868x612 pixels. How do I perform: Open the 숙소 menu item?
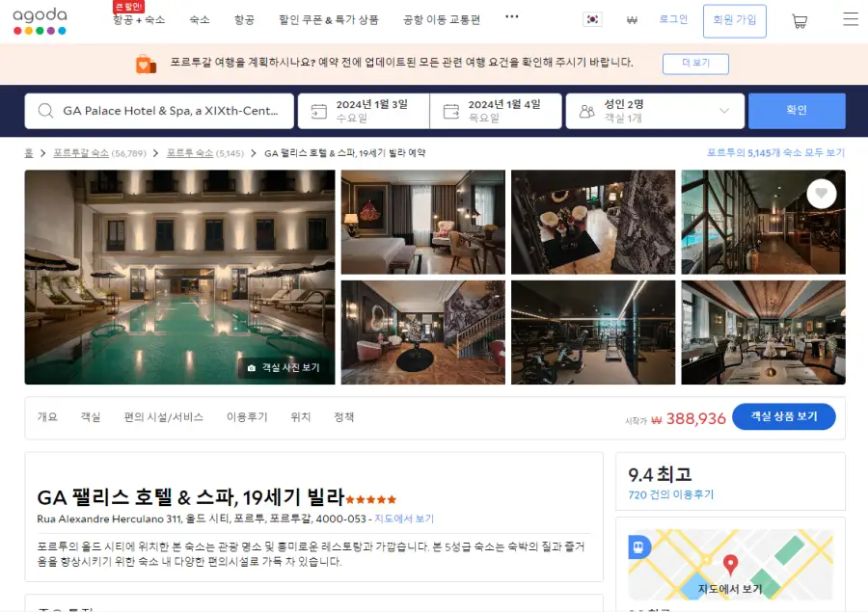200,20
